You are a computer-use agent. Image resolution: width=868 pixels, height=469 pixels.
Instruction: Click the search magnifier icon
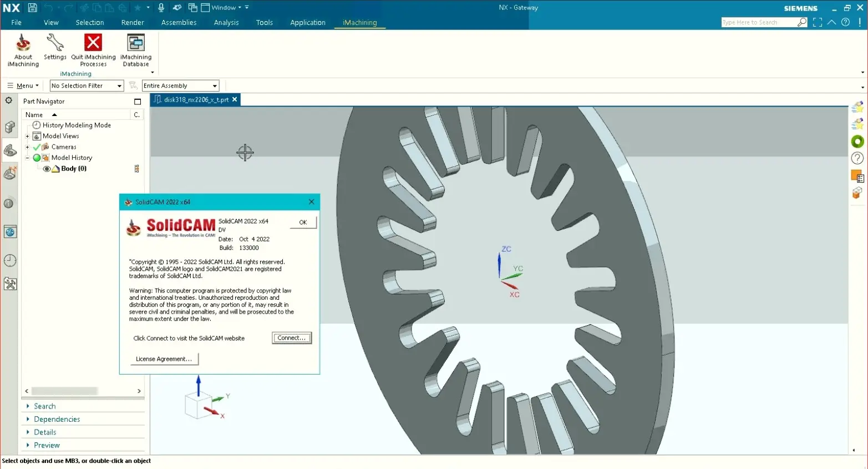[802, 22]
